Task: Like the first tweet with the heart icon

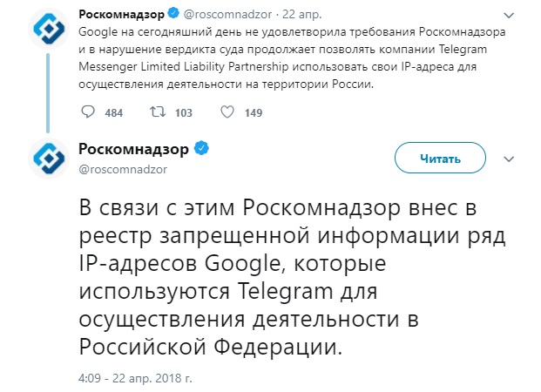Action: pos(227,112)
